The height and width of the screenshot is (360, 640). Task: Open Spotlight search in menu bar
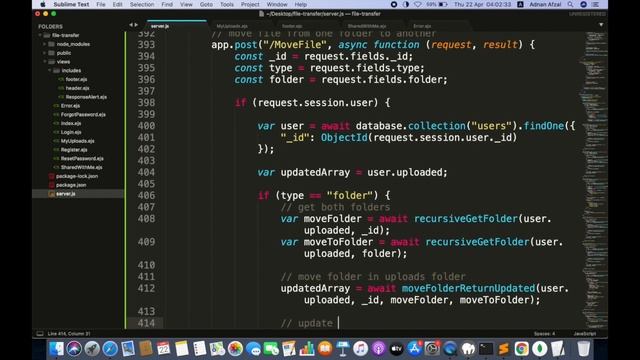click(570, 4)
